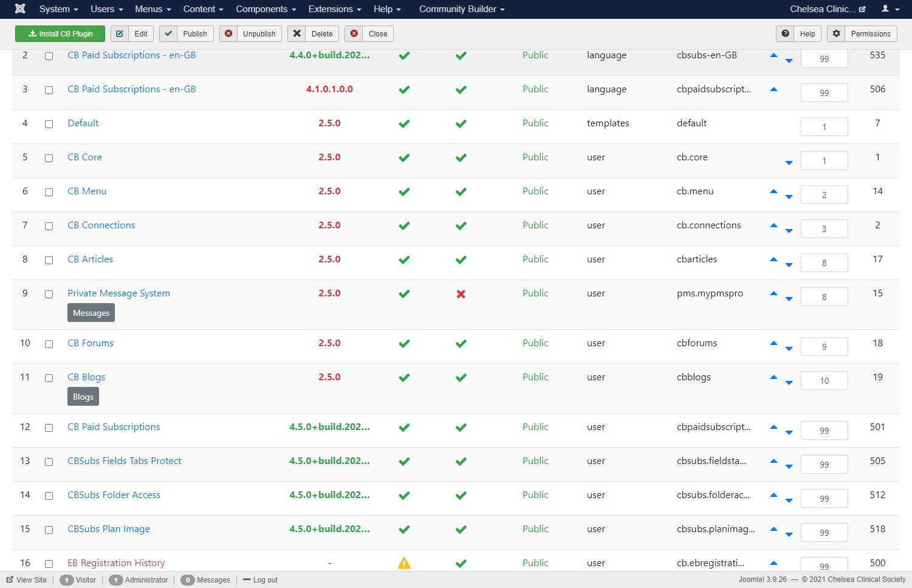
Task: Edit ordering field for CB Blogs
Action: (x=825, y=381)
